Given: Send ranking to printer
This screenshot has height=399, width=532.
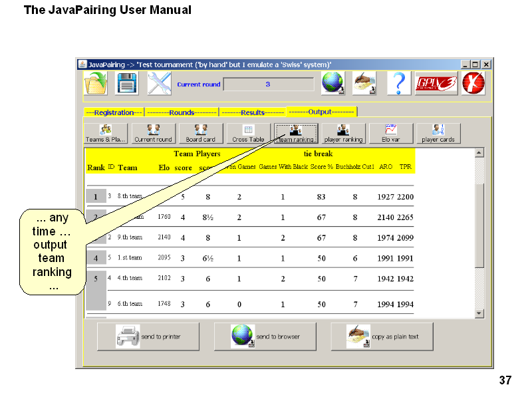Looking at the screenshot, I should pyautogui.click(x=148, y=336).
